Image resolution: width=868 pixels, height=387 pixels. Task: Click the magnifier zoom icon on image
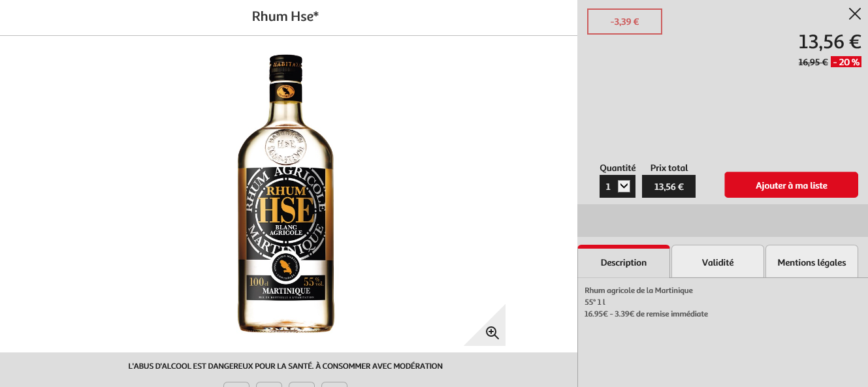(x=492, y=333)
